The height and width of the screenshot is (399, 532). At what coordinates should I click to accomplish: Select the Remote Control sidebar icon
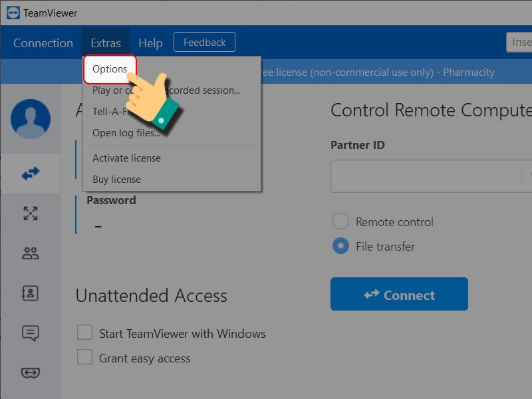click(31, 174)
